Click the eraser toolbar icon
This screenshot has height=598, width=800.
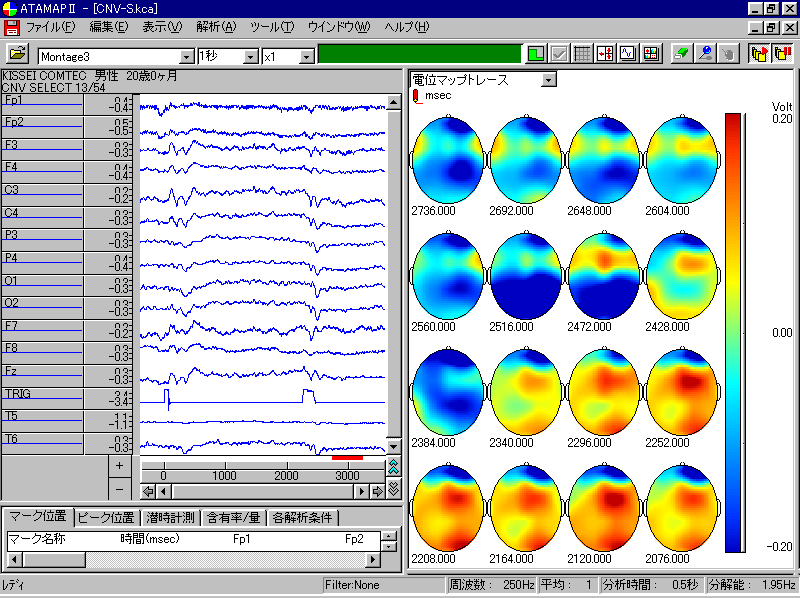[681, 55]
